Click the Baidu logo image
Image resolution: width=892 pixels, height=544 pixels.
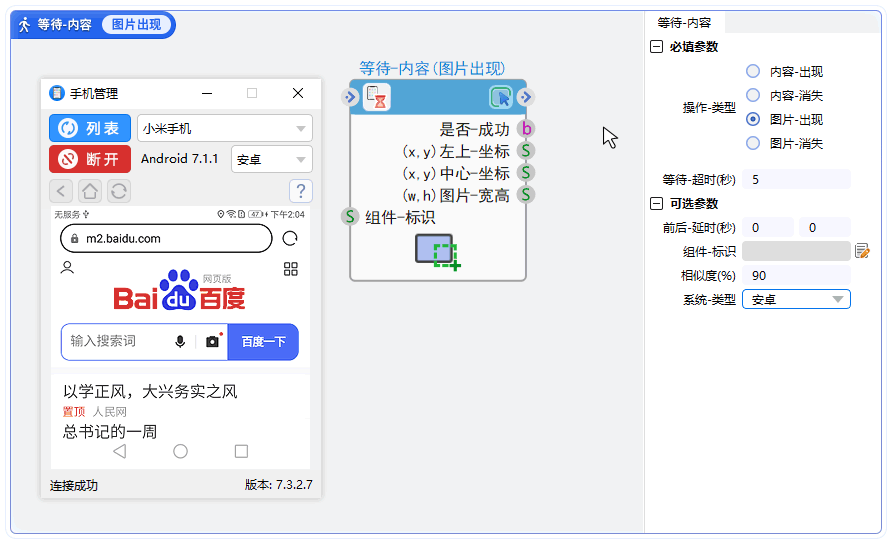point(179,290)
